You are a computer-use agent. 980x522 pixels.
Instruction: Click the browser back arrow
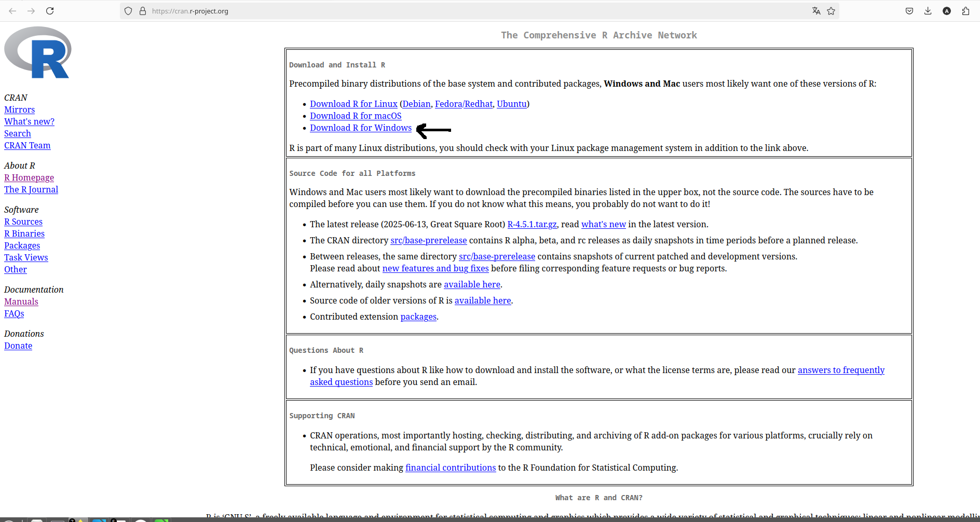(x=12, y=11)
